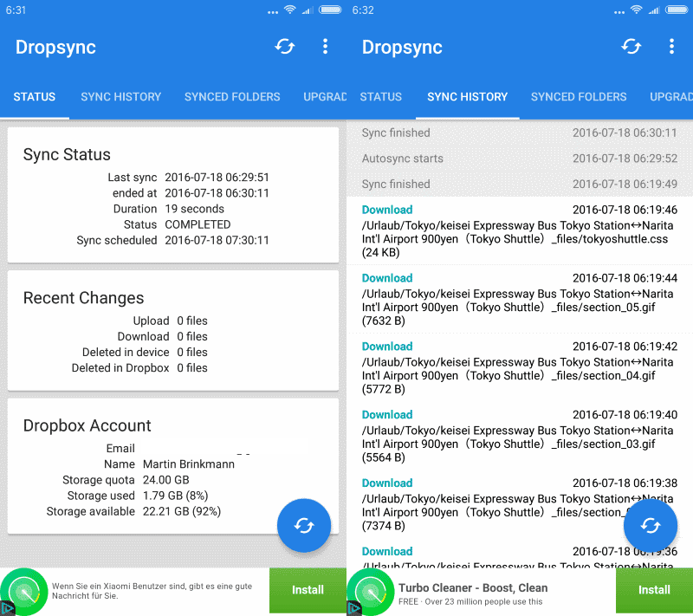Tap the Turbo Cleaner ad icon on right screen
This screenshot has width=693, height=616.
coord(371,592)
